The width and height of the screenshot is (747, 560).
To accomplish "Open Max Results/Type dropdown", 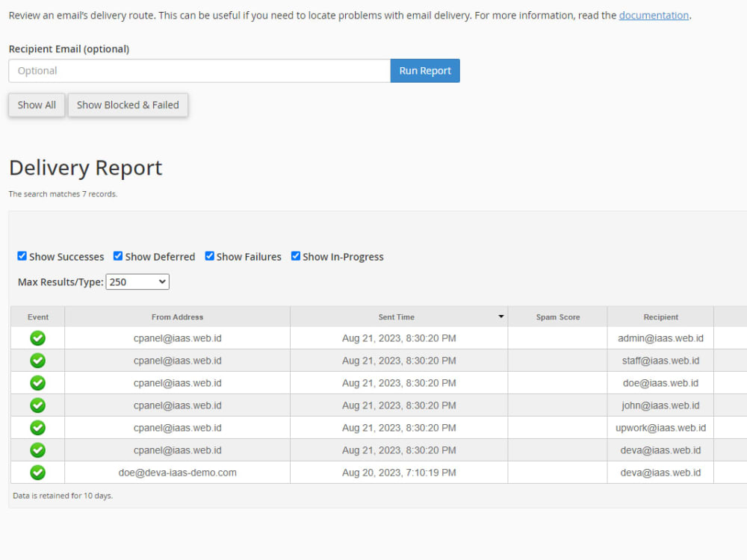I will coord(137,282).
